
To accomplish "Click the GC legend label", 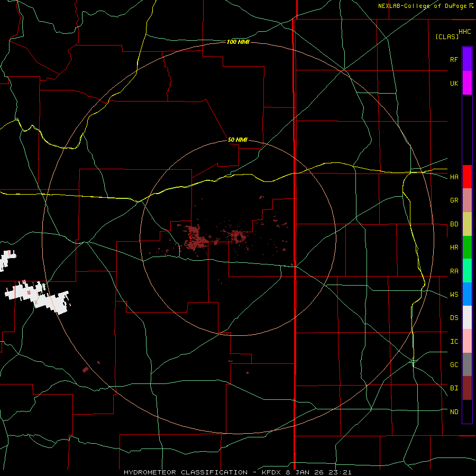I will 454,365.
